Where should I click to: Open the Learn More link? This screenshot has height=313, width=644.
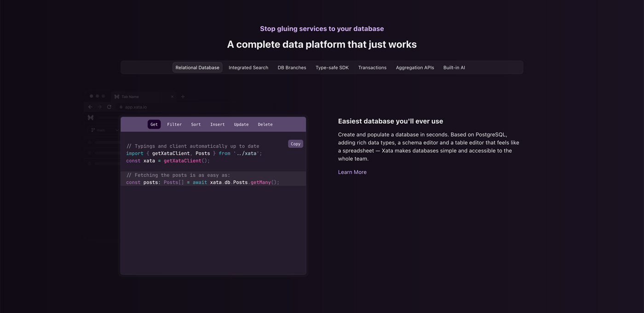pos(352,172)
